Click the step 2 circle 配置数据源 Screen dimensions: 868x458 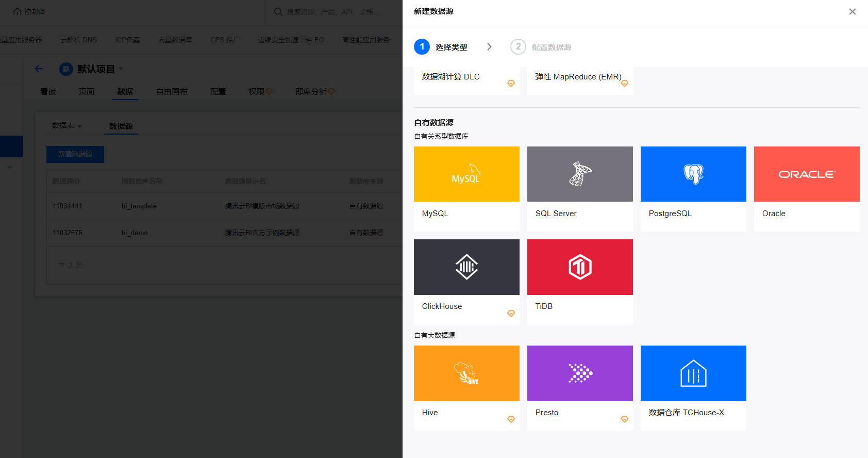point(518,47)
